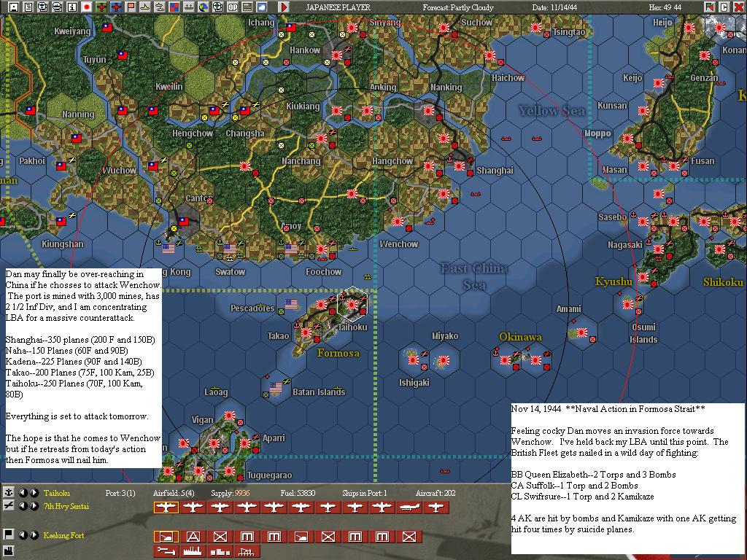747x560 pixels.
Task: Click the 'Supply: 9936' readout
Action: (230, 493)
